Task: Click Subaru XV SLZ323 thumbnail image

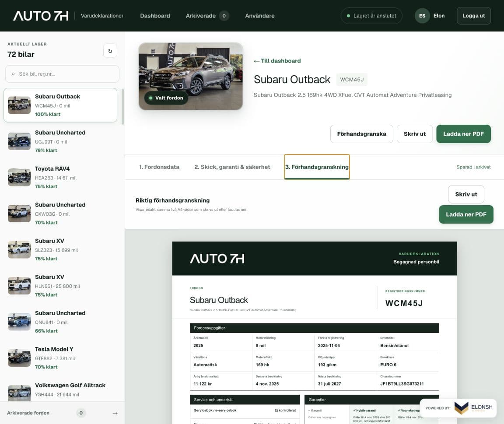Action: (x=19, y=249)
